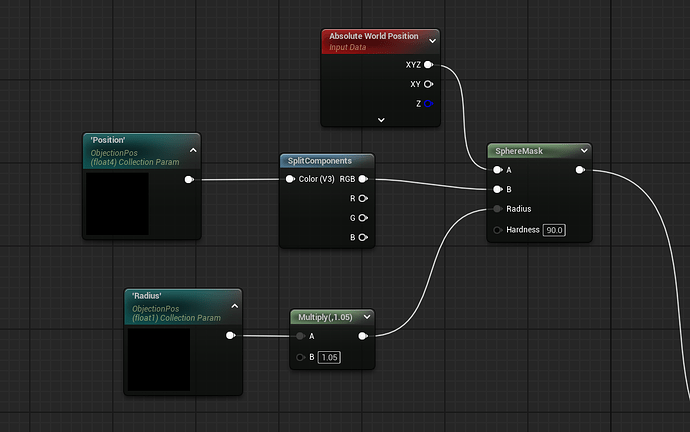Click the blue Z output pin
Screen dimensions: 690x432
(x=428, y=103)
